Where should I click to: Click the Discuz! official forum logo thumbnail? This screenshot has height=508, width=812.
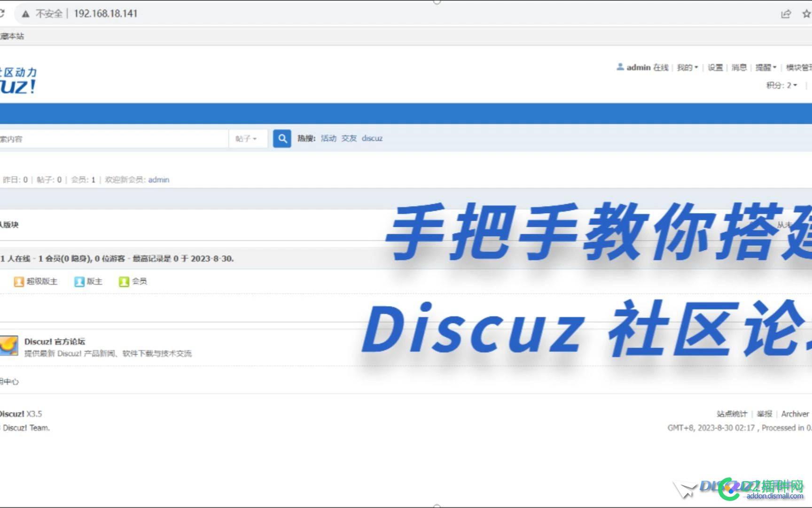tap(9, 345)
